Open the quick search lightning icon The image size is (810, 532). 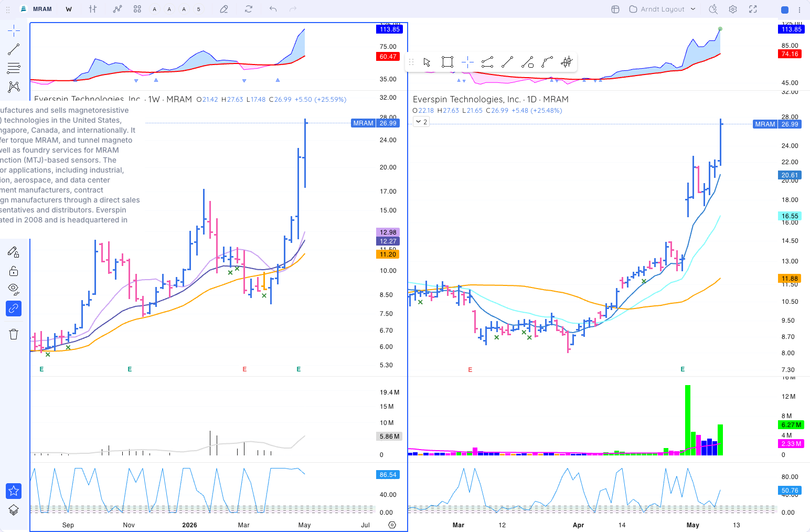click(x=713, y=9)
